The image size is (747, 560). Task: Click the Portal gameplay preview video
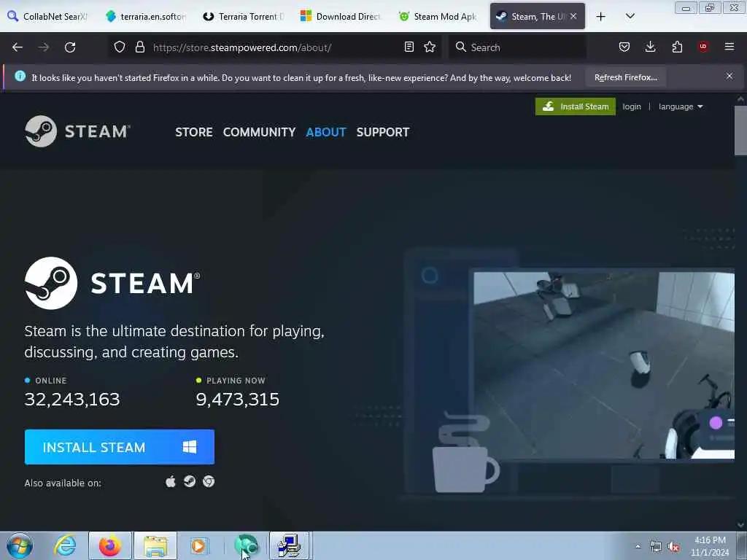pos(603,365)
